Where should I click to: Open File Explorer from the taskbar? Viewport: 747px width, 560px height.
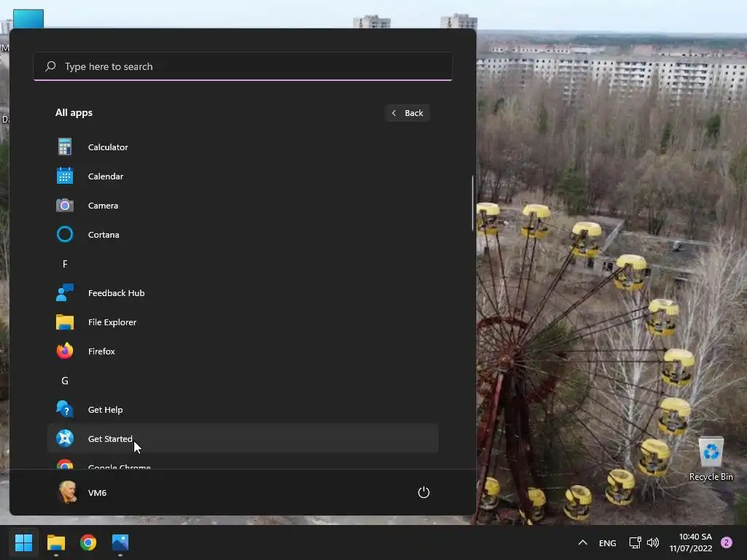click(55, 542)
